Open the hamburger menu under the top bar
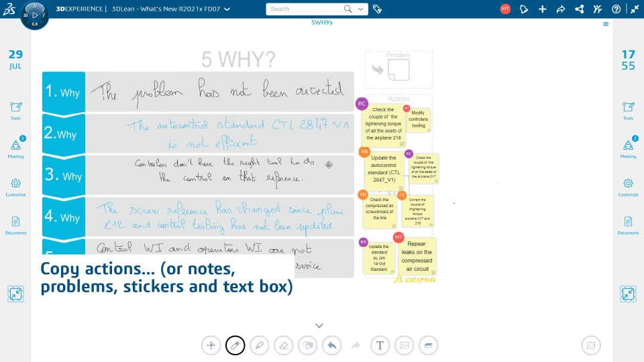 (x=606, y=24)
